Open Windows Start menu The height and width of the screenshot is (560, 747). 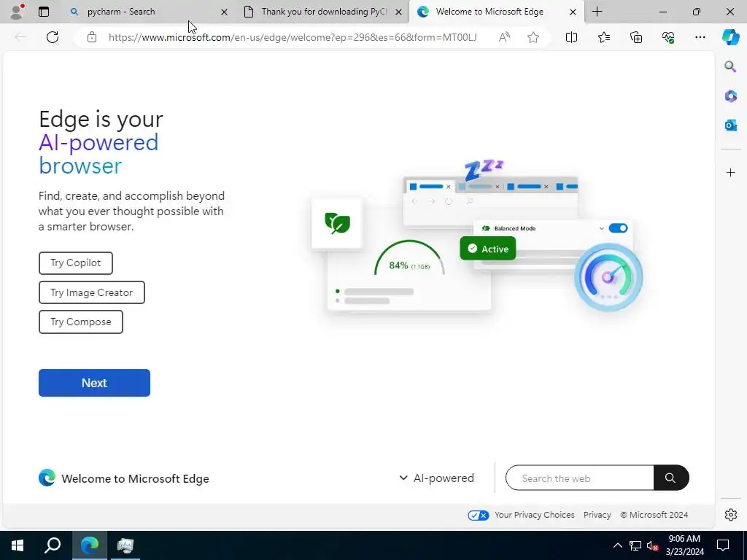coord(18,545)
